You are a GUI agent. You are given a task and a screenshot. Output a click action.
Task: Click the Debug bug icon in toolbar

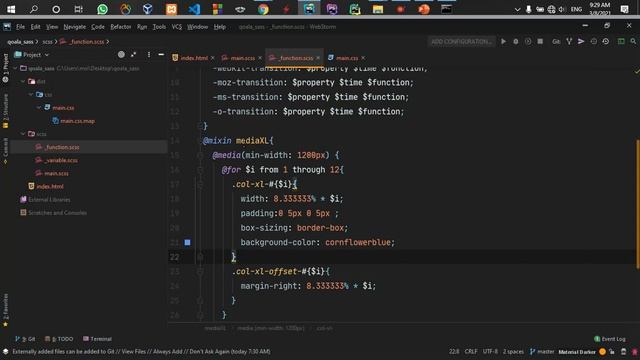coord(516,41)
